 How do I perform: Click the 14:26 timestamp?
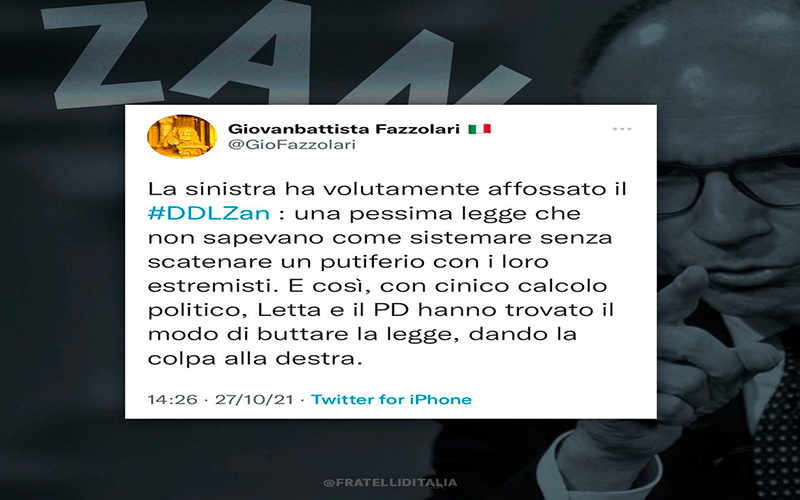(172, 399)
